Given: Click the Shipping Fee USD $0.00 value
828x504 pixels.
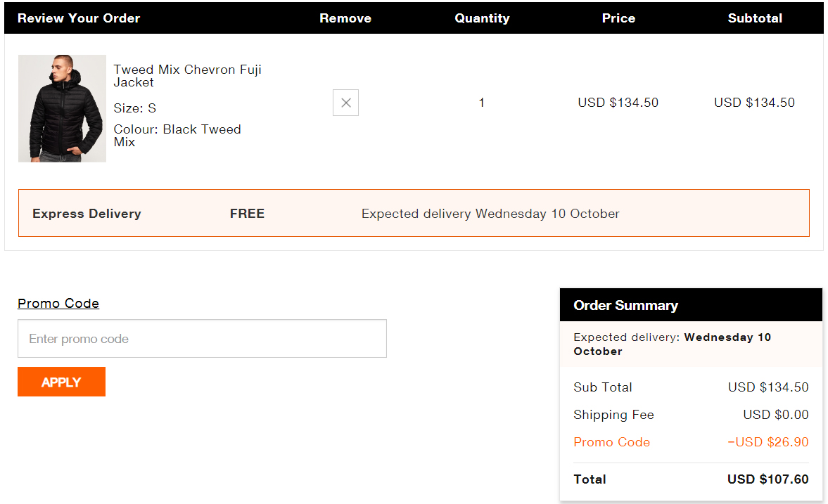Looking at the screenshot, I should (x=776, y=414).
